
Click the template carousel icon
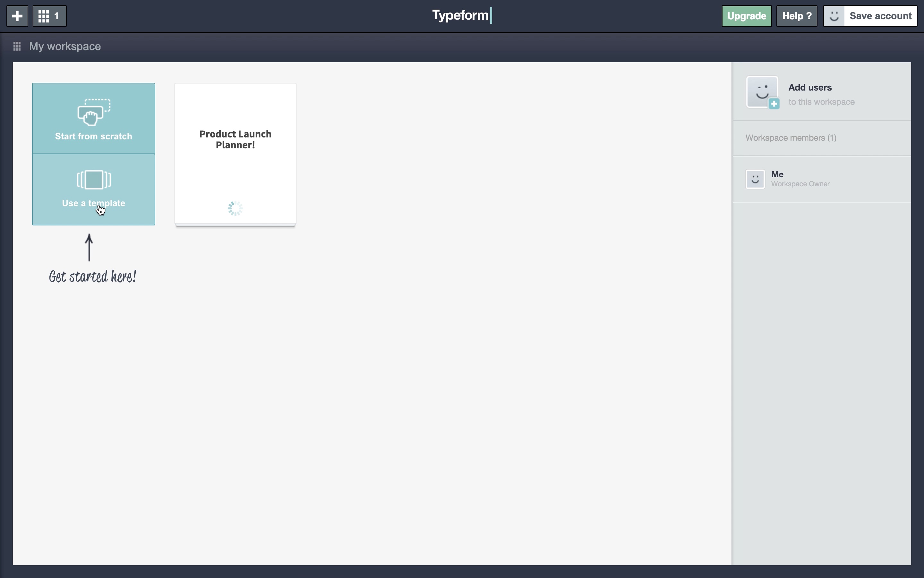click(x=94, y=180)
